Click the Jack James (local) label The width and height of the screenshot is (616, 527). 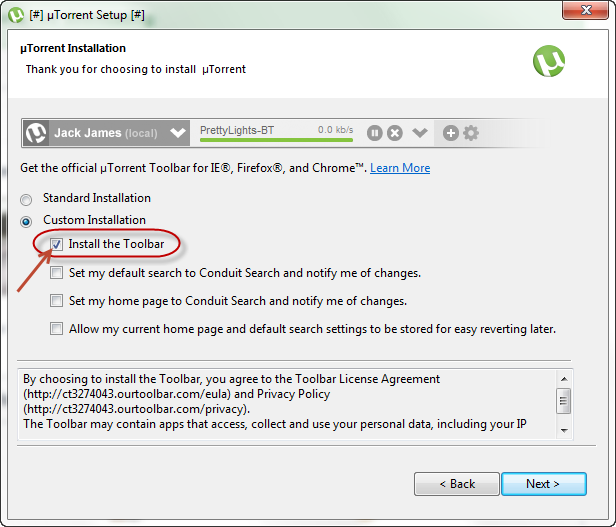pyautogui.click(x=106, y=133)
